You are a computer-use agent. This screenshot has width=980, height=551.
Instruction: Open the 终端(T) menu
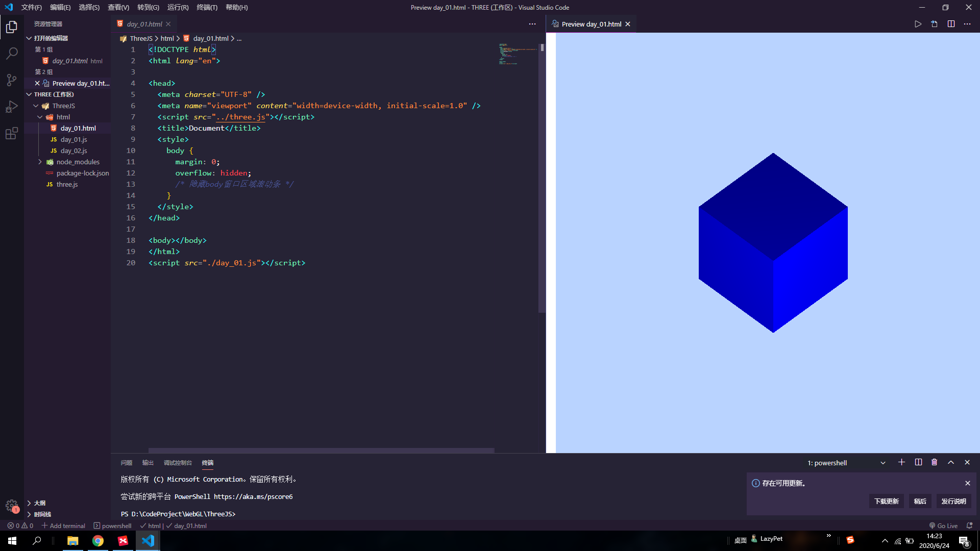pyautogui.click(x=207, y=7)
